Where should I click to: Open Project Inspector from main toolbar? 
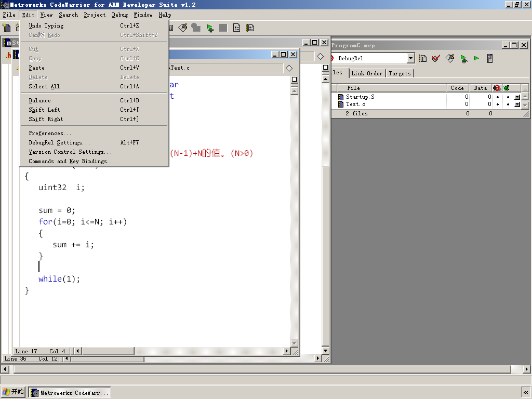[x=237, y=28]
